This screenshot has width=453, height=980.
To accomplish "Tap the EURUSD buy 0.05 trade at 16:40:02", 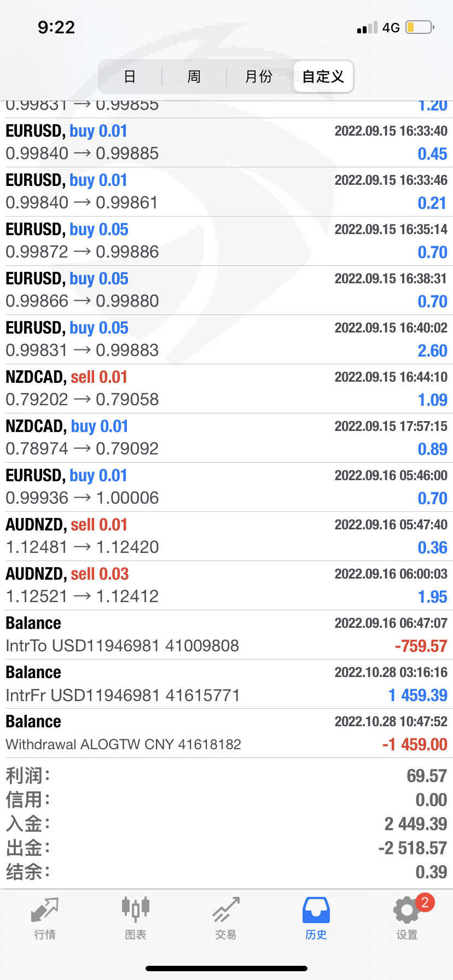I will click(226, 339).
